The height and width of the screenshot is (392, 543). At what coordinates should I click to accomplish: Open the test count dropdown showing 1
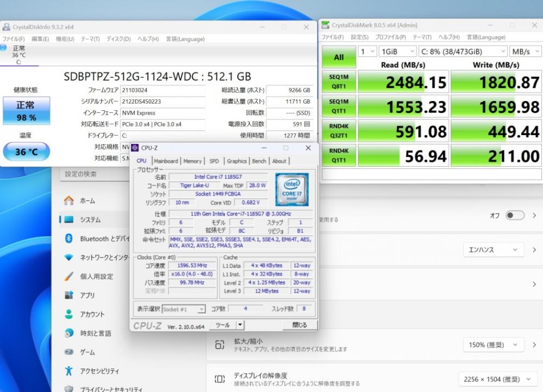pos(367,52)
